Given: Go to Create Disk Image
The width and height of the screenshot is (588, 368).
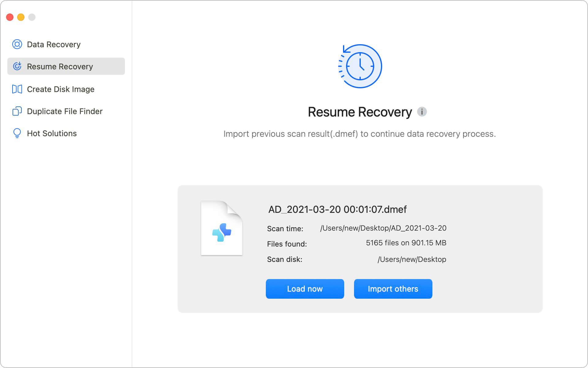Looking at the screenshot, I should (x=66, y=89).
